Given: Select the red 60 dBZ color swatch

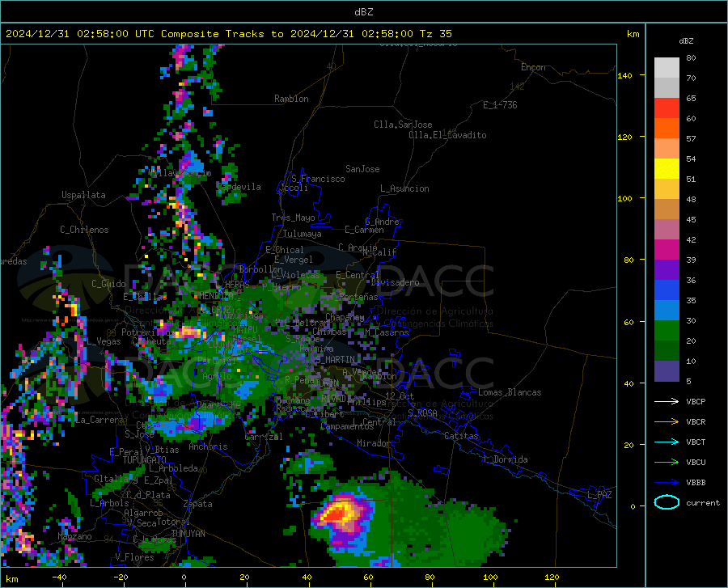Looking at the screenshot, I should point(667,108).
